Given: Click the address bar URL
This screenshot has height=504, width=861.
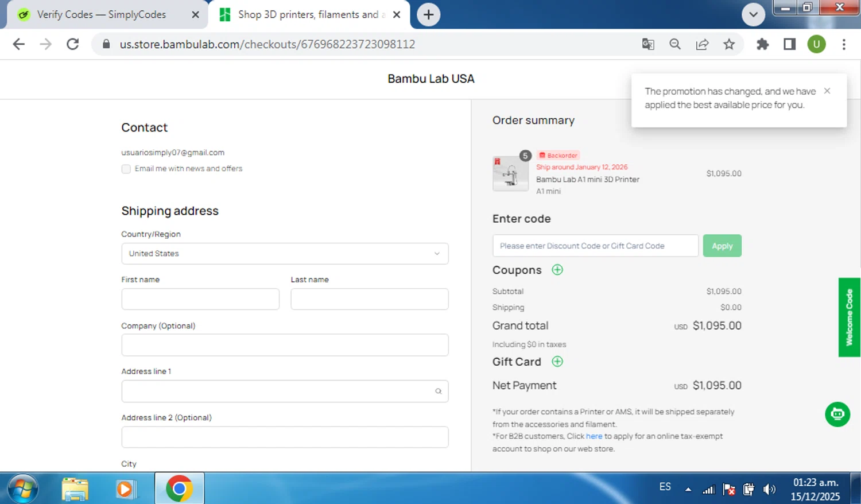Looking at the screenshot, I should click(x=267, y=44).
